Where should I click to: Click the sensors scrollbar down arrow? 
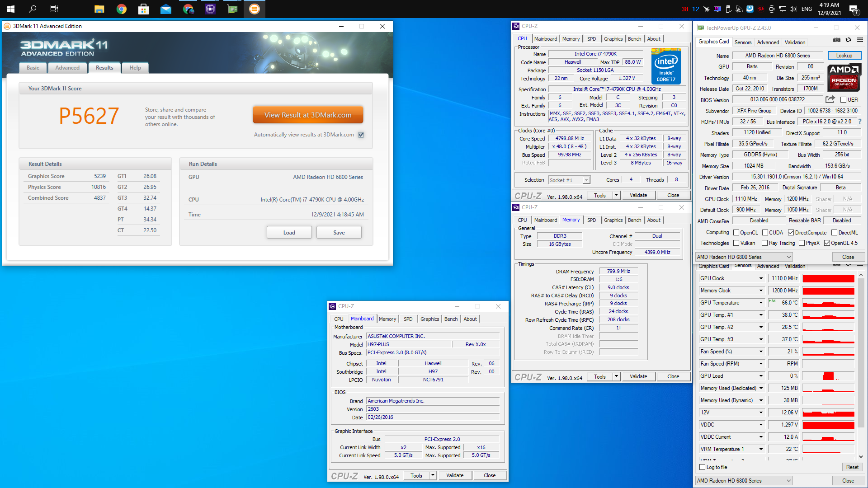860,457
